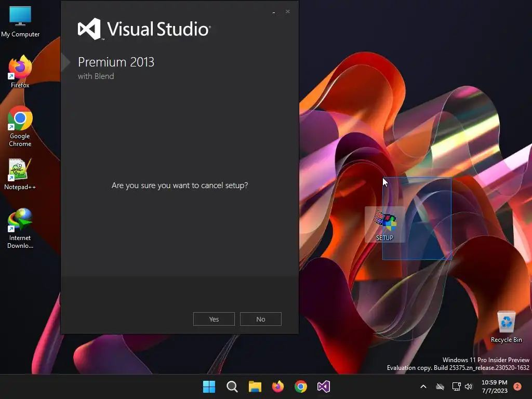Launch Firefox from the taskbar
532x399 pixels.
[x=278, y=387]
